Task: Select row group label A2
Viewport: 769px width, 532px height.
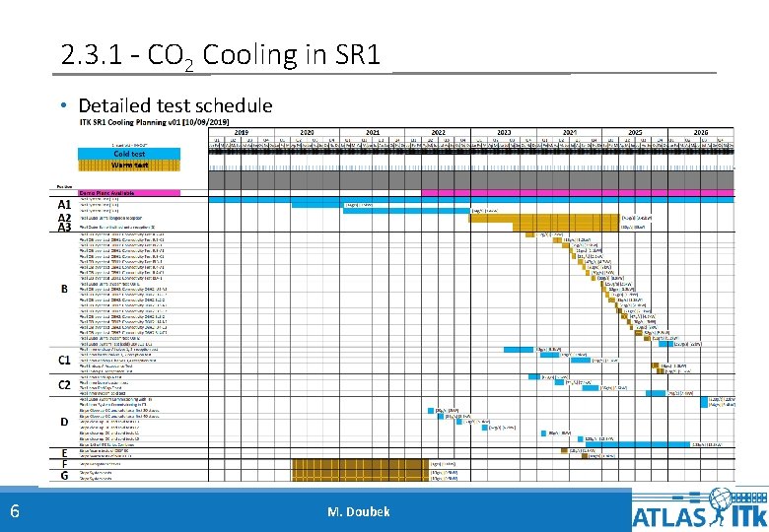Action: 64,218
